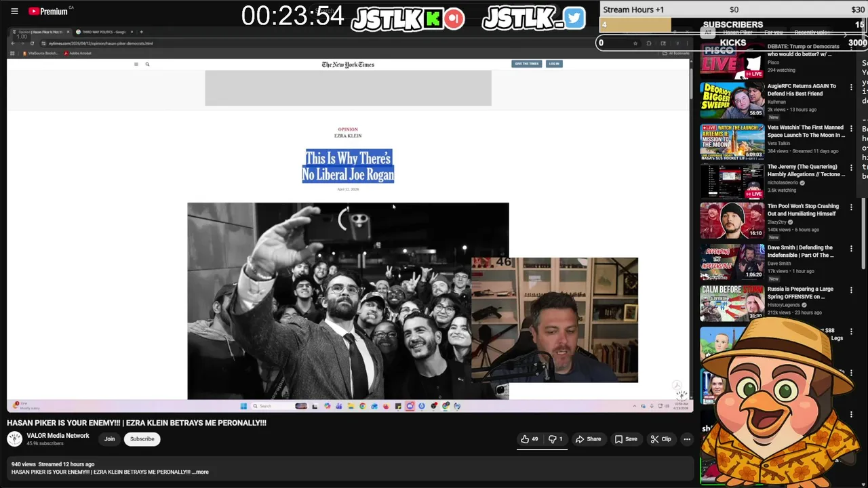Open options menu for Dave Smith video
Image resolution: width=868 pixels, height=488 pixels.
[851, 249]
